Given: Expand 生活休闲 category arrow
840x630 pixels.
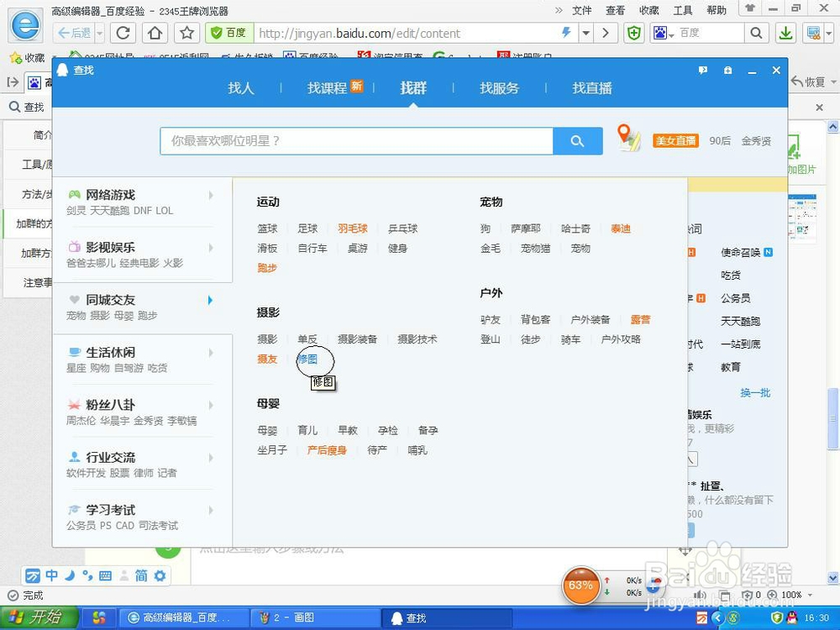Looking at the screenshot, I should 211,353.
